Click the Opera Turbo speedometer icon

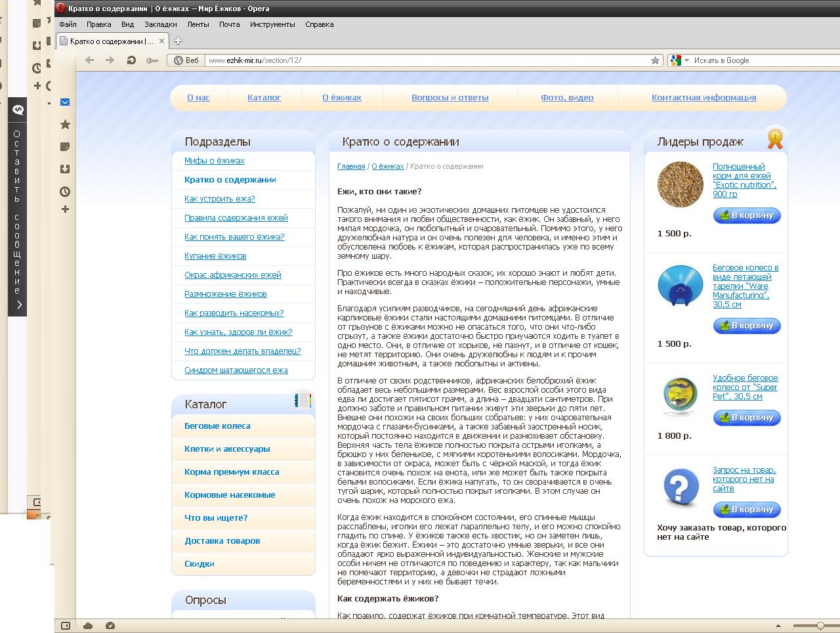[110, 626]
